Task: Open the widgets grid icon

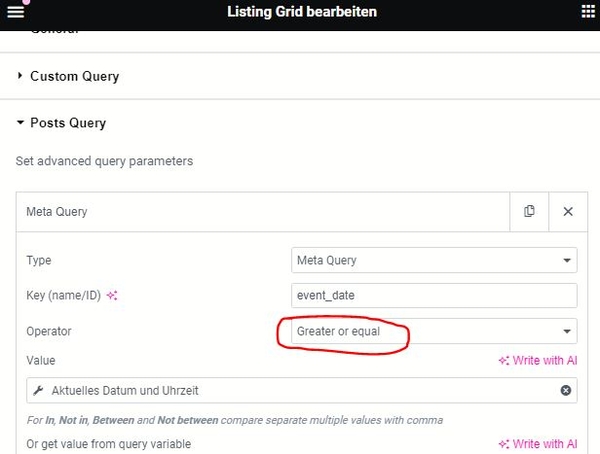Action: click(x=588, y=11)
